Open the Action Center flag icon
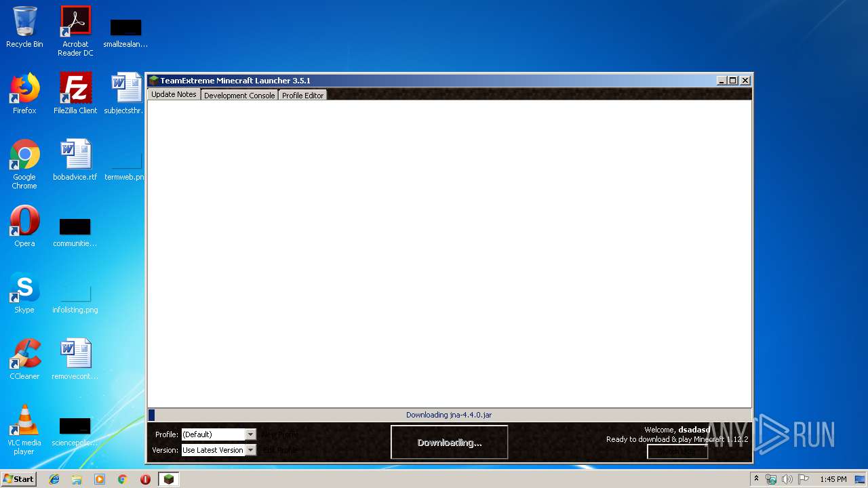868x488 pixels. [x=804, y=479]
